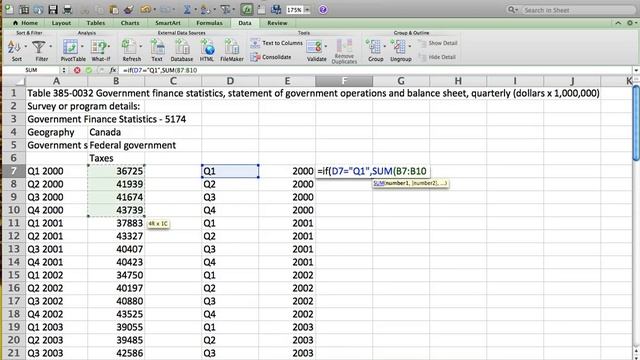Screen dimensions: 640x360
Task: Switch to the SmartArt tab
Action: click(167, 23)
